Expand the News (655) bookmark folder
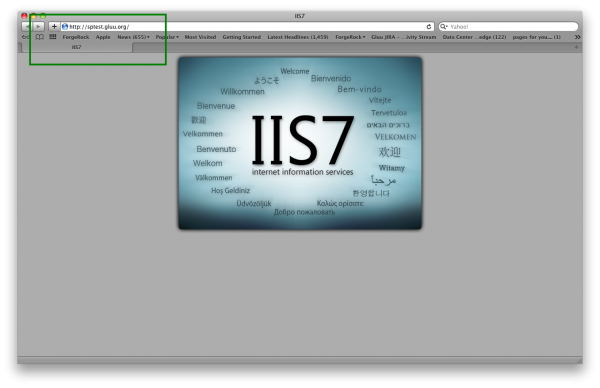The height and width of the screenshot is (388, 600). tap(133, 37)
